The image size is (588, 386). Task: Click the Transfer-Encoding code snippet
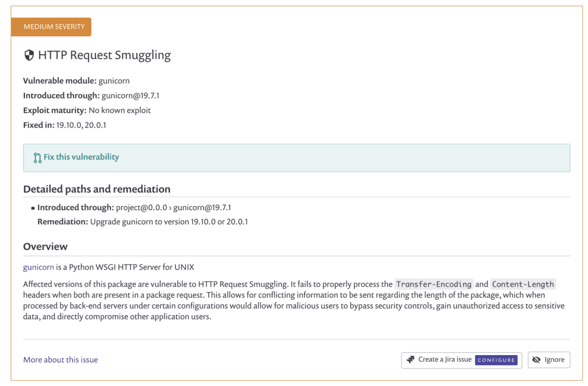pos(434,284)
